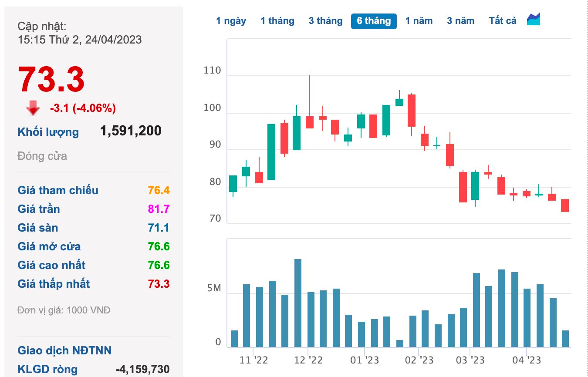Click the 110 price axis label
Viewport: 588px width, 377px height.
[x=212, y=71]
